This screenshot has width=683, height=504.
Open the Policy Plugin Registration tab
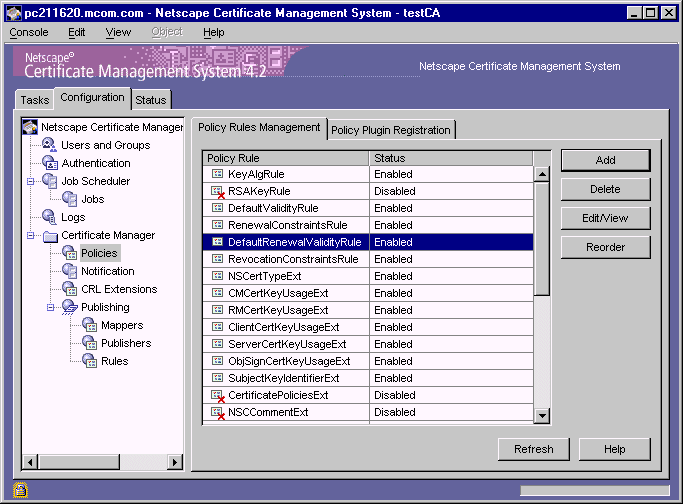391,130
